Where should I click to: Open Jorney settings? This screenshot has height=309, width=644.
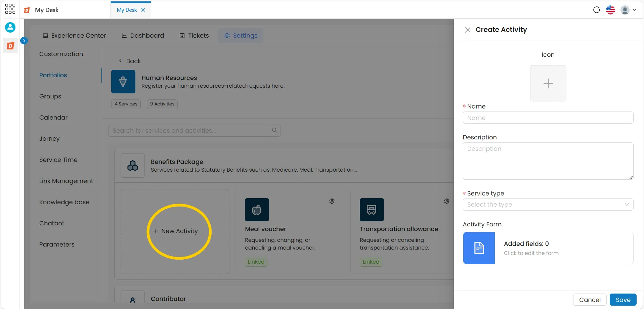[x=49, y=139]
